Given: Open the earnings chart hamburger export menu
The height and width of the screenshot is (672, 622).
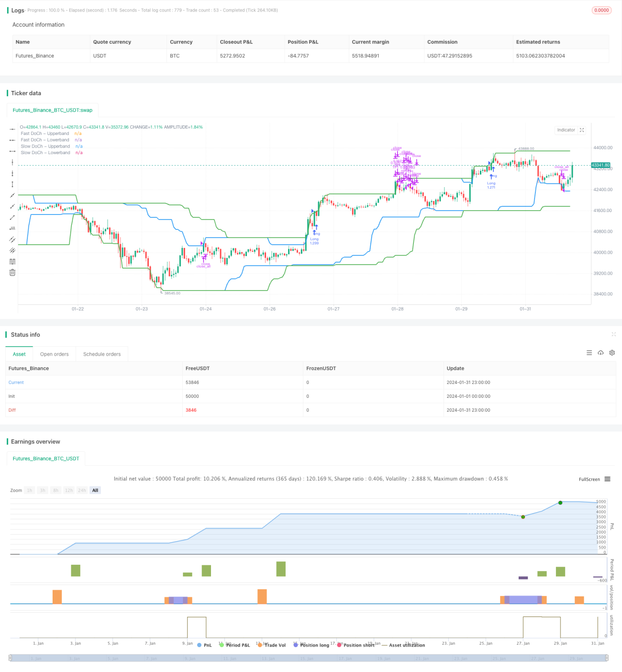Looking at the screenshot, I should tap(607, 479).
